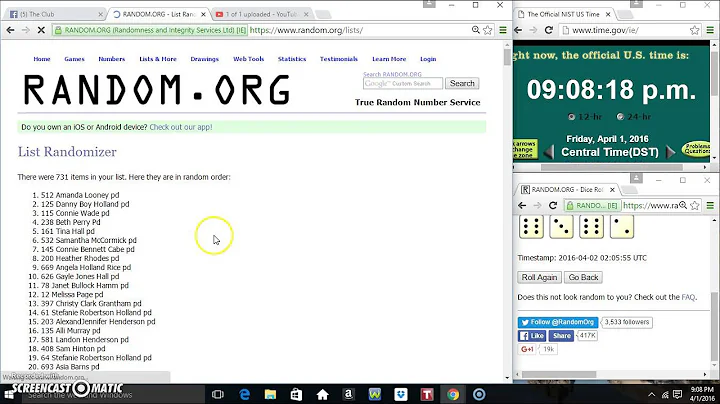Click the Roll Again button
This screenshot has width=720, height=404.
click(539, 277)
